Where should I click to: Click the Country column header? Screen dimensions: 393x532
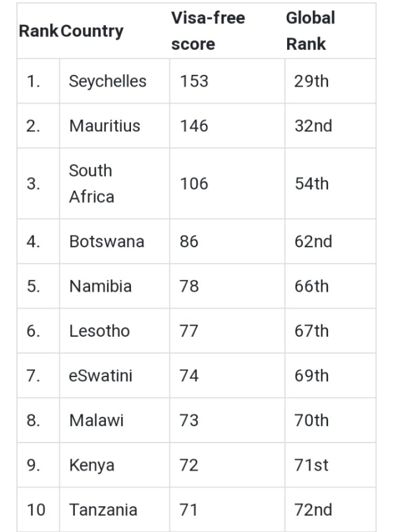pos(92,31)
